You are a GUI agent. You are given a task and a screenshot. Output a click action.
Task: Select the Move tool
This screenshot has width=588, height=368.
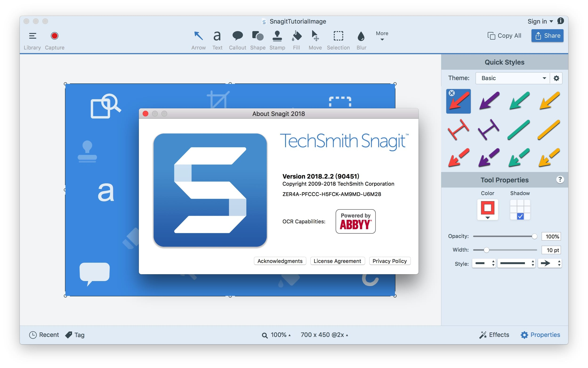315,40
